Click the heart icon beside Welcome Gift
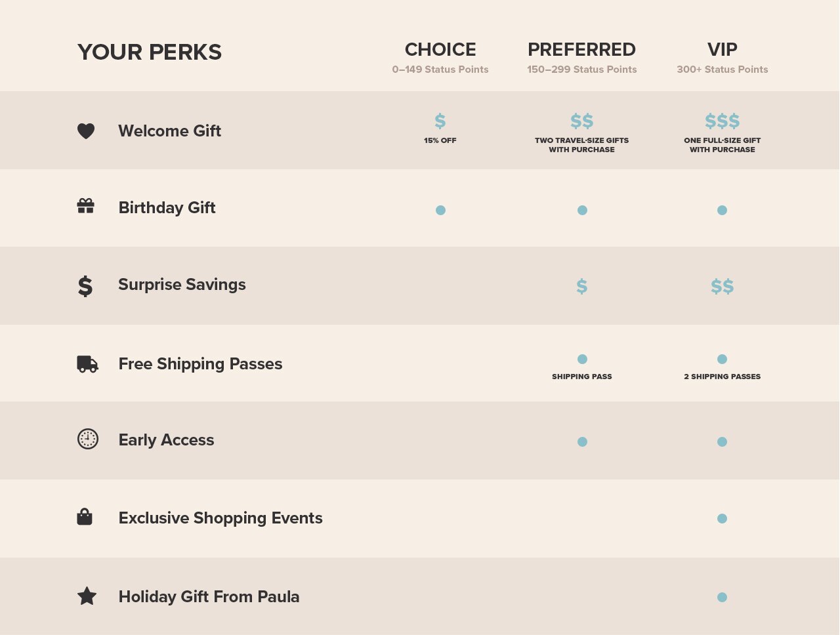 (x=86, y=131)
